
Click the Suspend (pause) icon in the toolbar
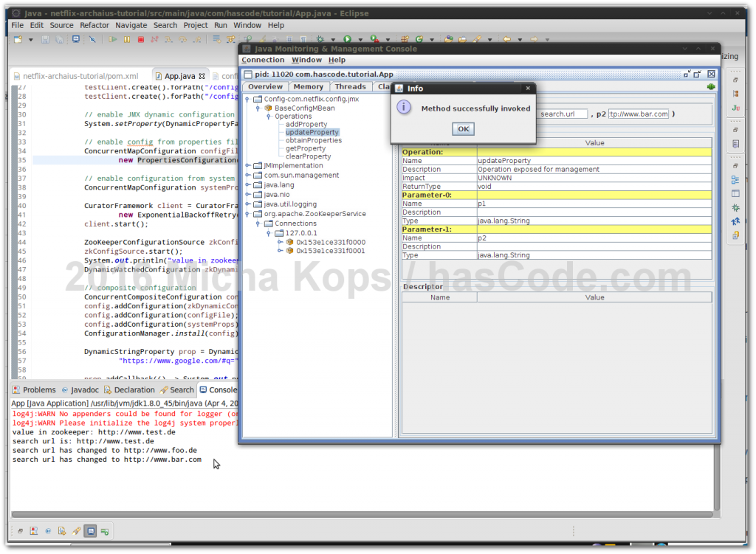click(x=127, y=39)
